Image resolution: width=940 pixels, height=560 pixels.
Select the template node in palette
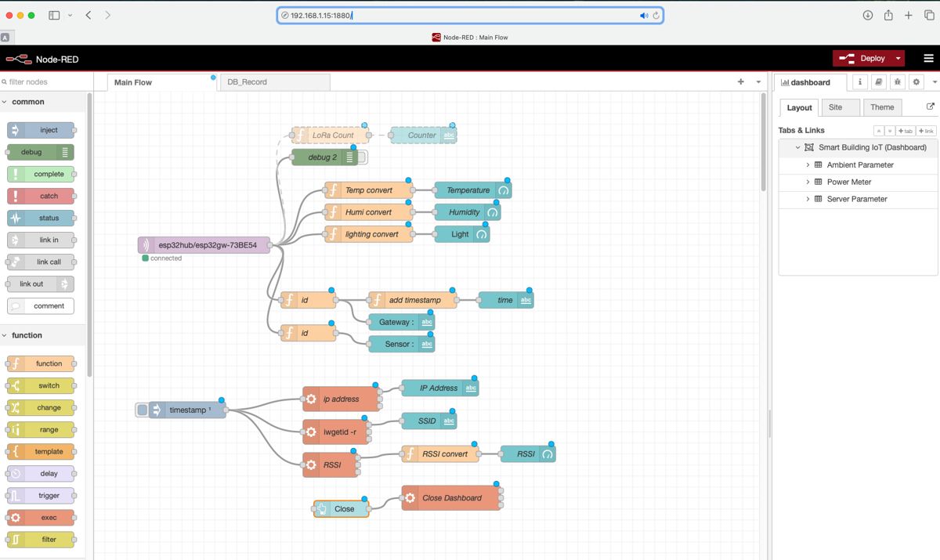[x=41, y=451]
